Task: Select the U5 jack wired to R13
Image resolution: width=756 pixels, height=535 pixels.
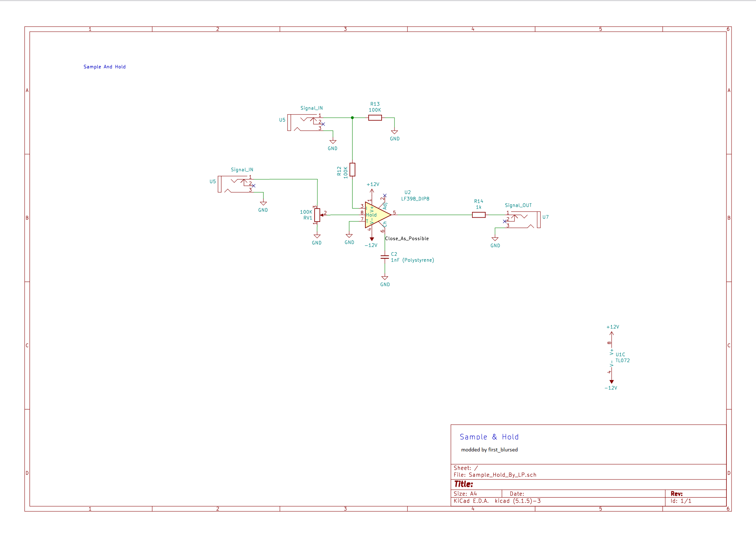Action: click(x=304, y=122)
